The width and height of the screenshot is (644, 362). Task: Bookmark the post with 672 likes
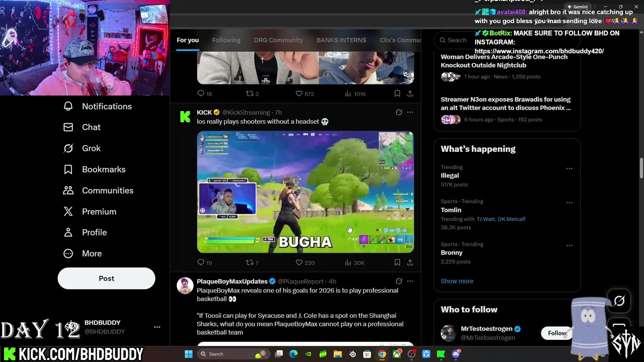(397, 94)
